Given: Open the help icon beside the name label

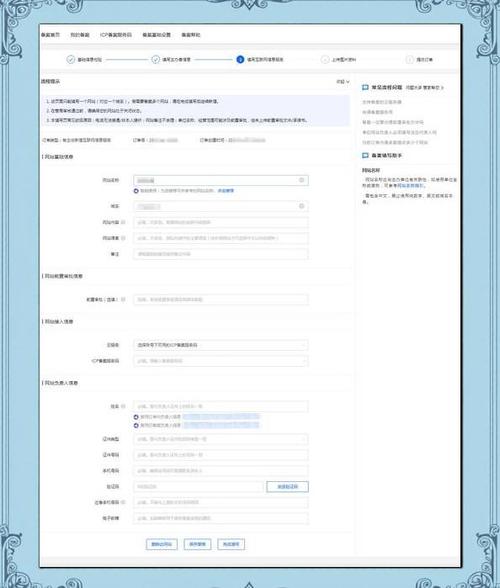Looking at the screenshot, I should point(123,406).
